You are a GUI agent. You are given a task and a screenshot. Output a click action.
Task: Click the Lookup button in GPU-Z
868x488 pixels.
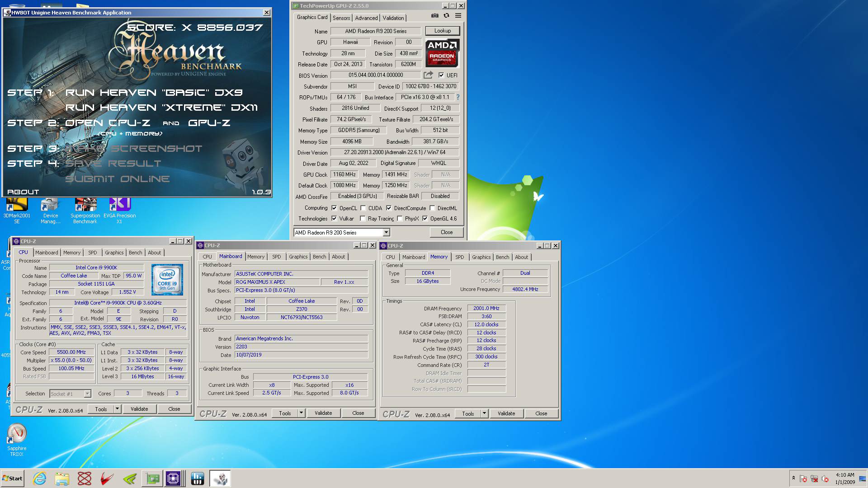click(442, 31)
